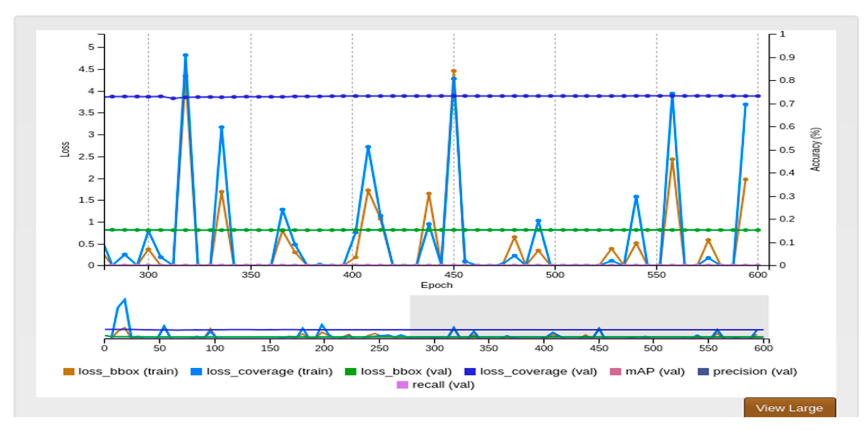Click orange loss_bbox peak at epoch 450

(454, 71)
